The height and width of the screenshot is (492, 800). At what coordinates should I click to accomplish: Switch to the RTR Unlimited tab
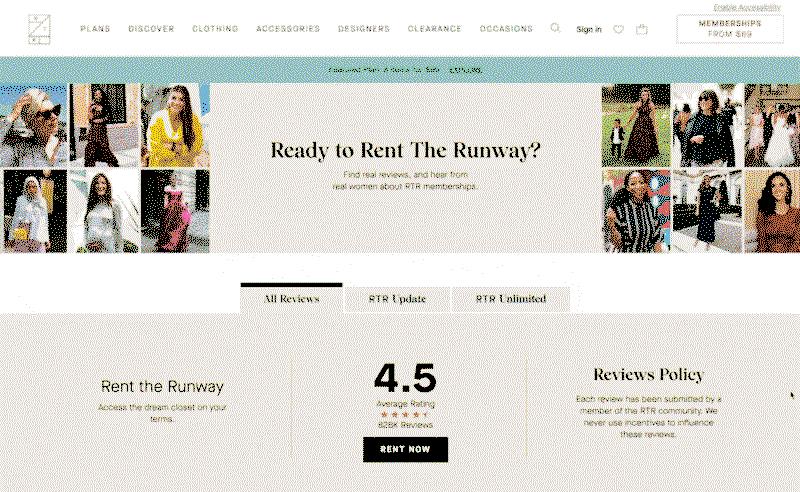511,299
